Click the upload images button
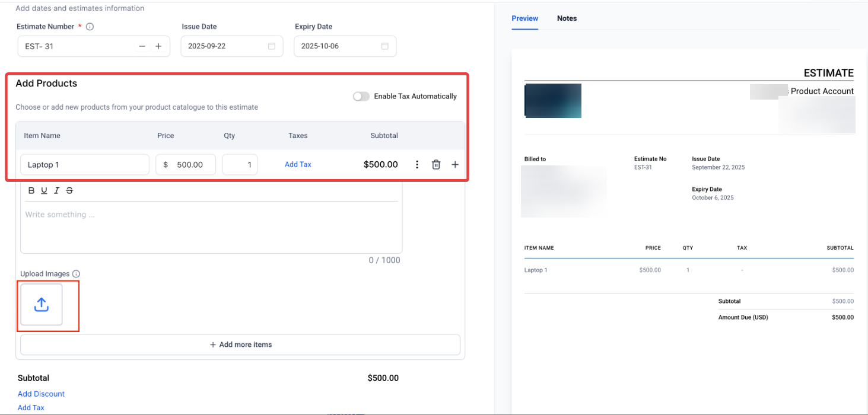The width and height of the screenshot is (868, 415). pos(42,305)
